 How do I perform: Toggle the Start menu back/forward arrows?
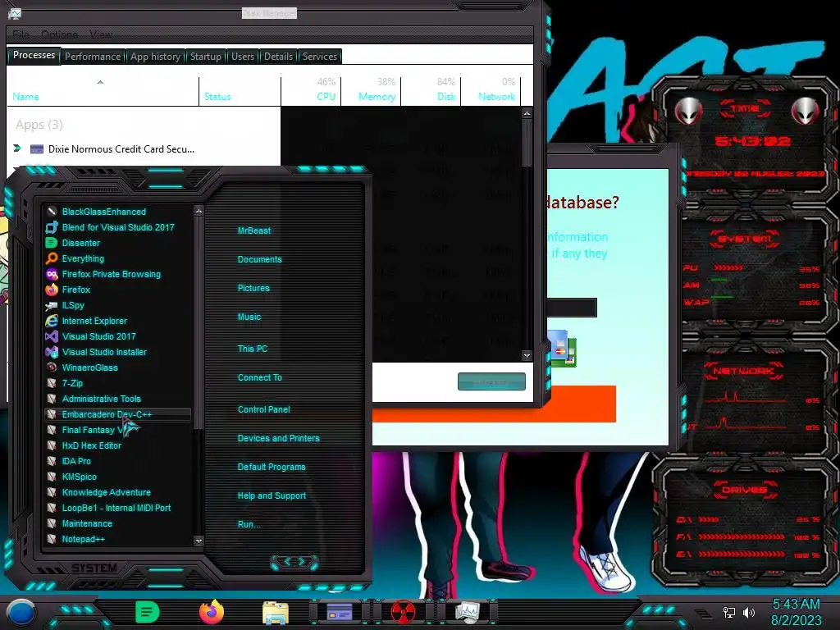294,561
